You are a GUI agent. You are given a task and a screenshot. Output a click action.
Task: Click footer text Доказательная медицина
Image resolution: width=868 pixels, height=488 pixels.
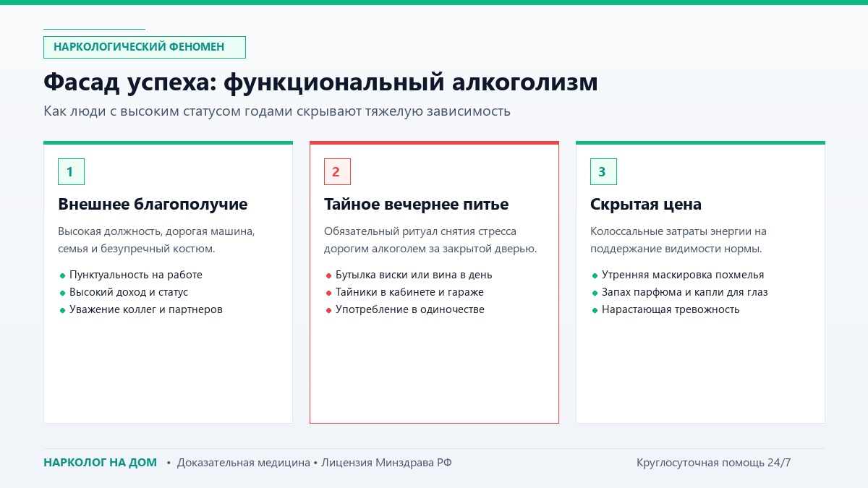(x=243, y=463)
